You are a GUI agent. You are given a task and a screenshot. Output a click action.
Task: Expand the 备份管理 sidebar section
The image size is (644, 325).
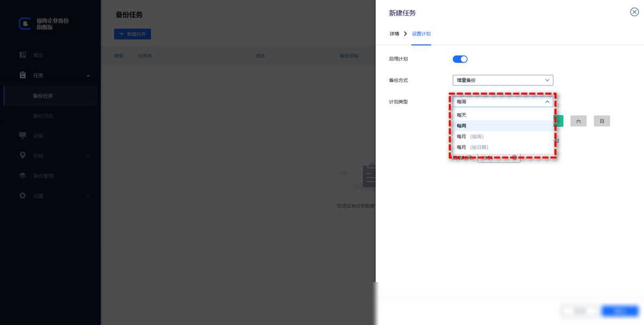[88, 176]
